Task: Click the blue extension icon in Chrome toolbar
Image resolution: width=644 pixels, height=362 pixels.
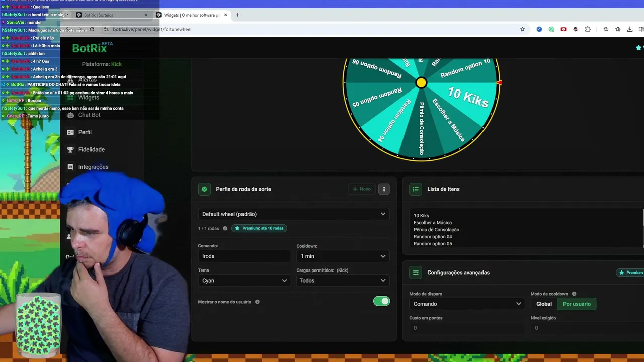Action: pyautogui.click(x=539, y=29)
